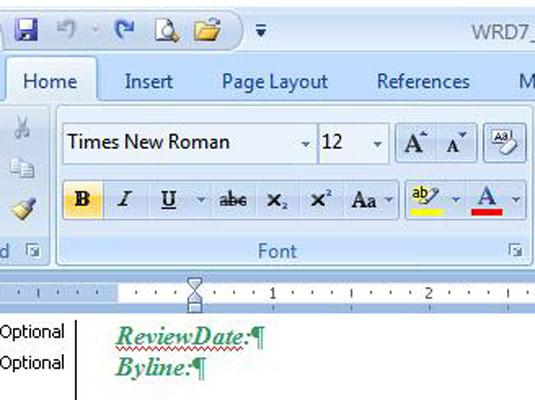Screen dimensions: 535x400
Task: Select the Format Painter brush
Action: [24, 208]
